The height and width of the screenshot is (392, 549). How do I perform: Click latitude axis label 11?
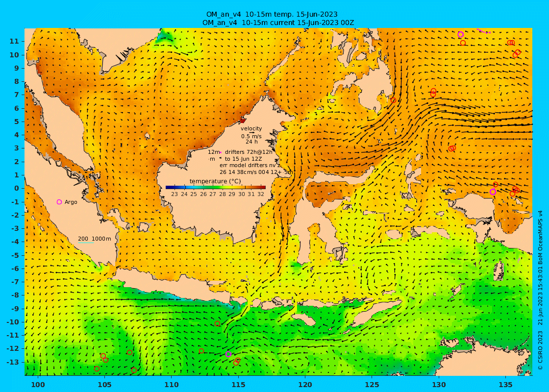tap(14, 41)
